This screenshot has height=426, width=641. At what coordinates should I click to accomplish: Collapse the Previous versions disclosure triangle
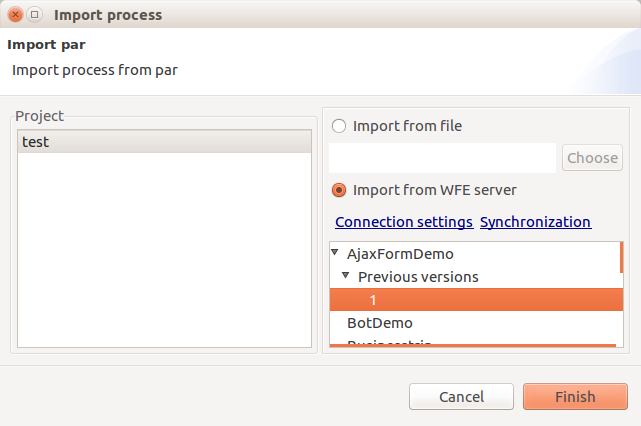(x=346, y=276)
